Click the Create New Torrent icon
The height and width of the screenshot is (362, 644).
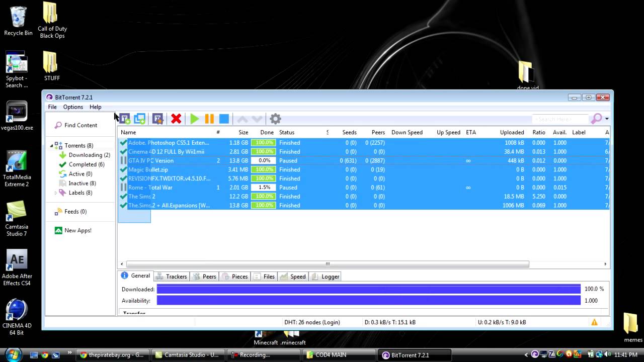158,119
